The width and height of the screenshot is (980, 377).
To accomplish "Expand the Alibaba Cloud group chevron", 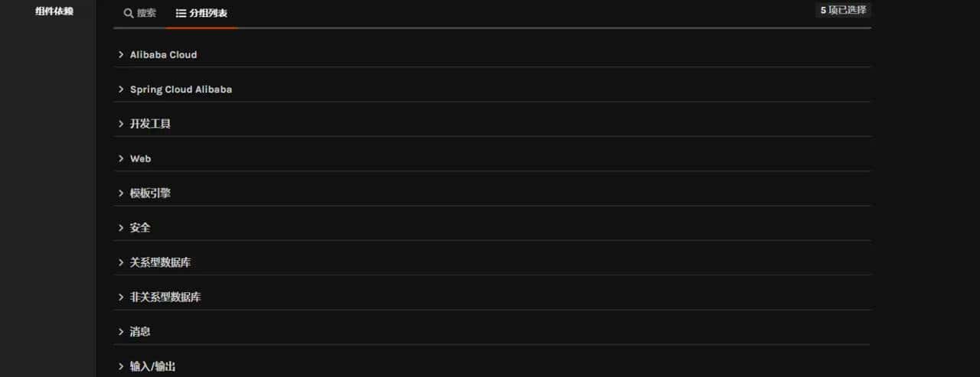I will point(121,54).
